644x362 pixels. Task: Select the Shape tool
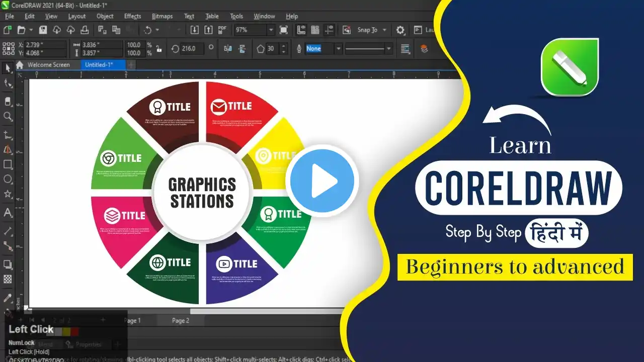tap(8, 83)
